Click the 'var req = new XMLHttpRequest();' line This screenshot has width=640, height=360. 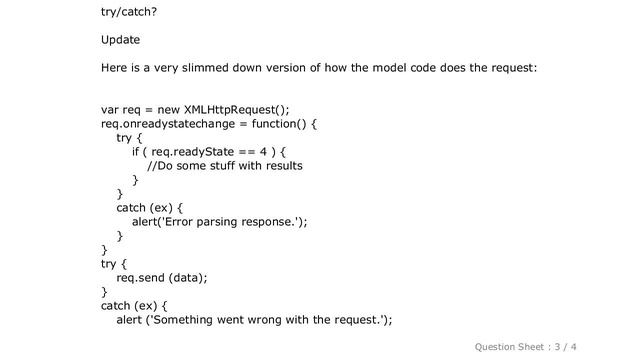[x=195, y=110]
